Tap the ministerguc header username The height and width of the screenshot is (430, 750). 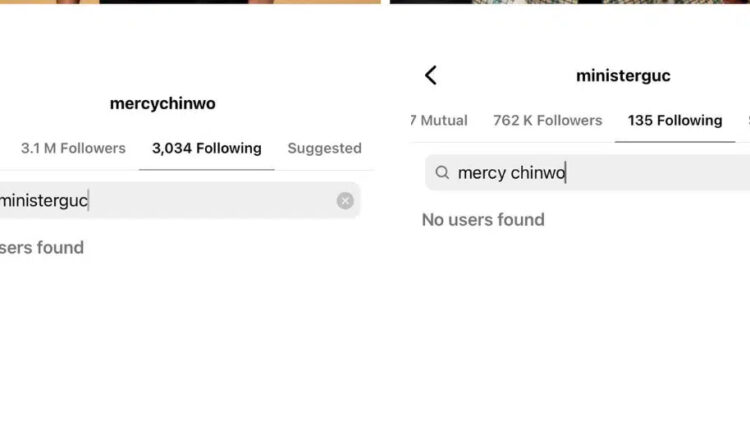pyautogui.click(x=623, y=75)
